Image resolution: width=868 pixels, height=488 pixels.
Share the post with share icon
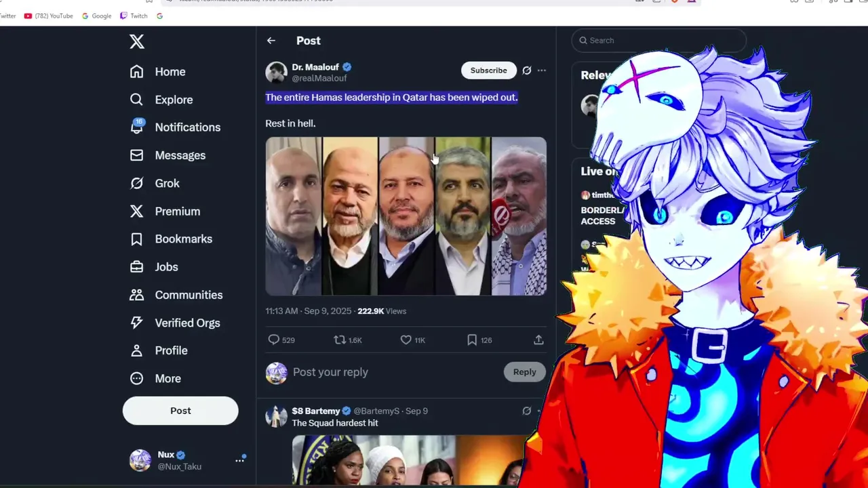tap(538, 340)
